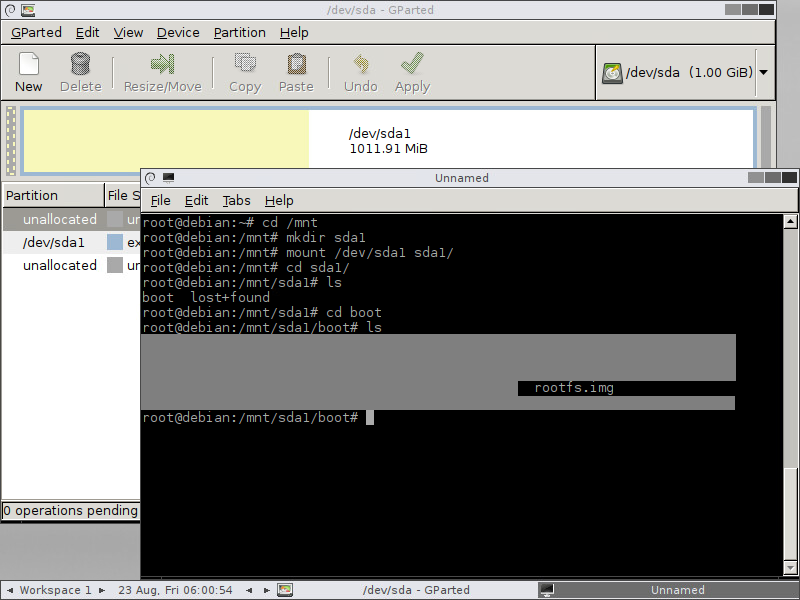Click the GParted icon in the taskbar
Screen dimensions: 800x600
(x=285, y=590)
